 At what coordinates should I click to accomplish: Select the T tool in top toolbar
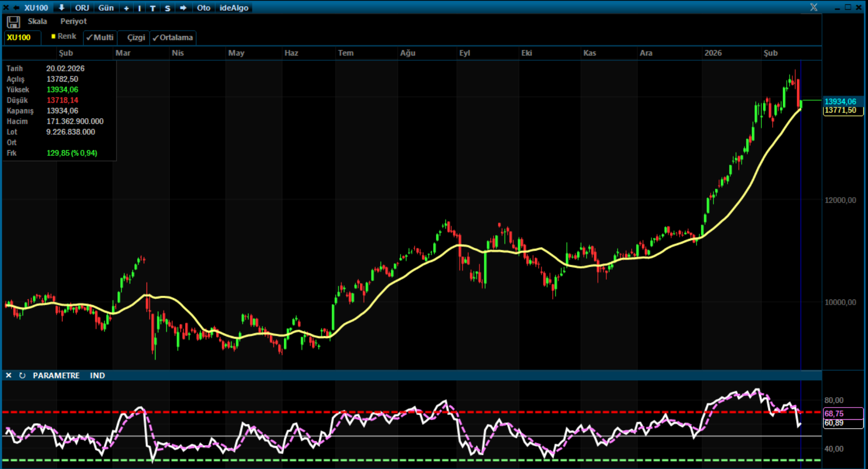[153, 8]
